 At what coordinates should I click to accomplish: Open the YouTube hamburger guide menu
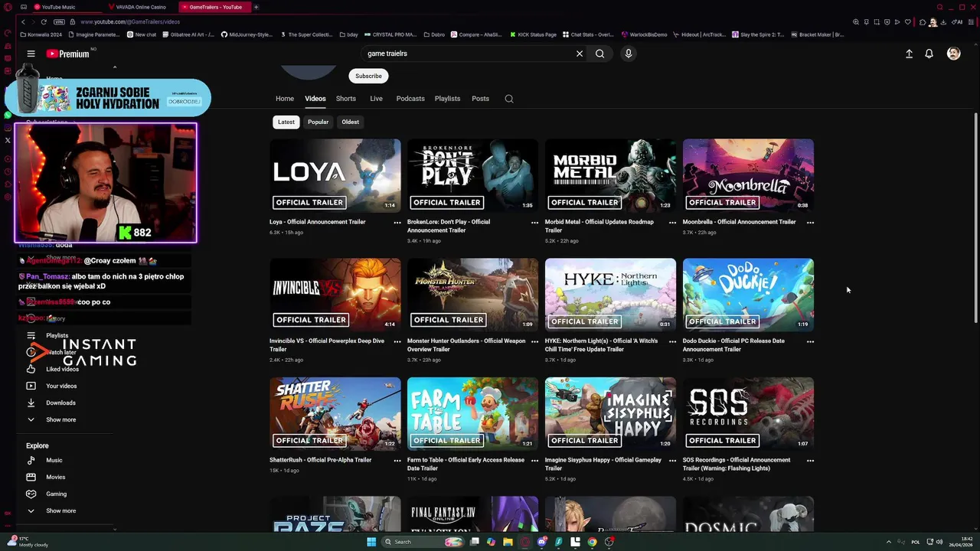(x=31, y=54)
